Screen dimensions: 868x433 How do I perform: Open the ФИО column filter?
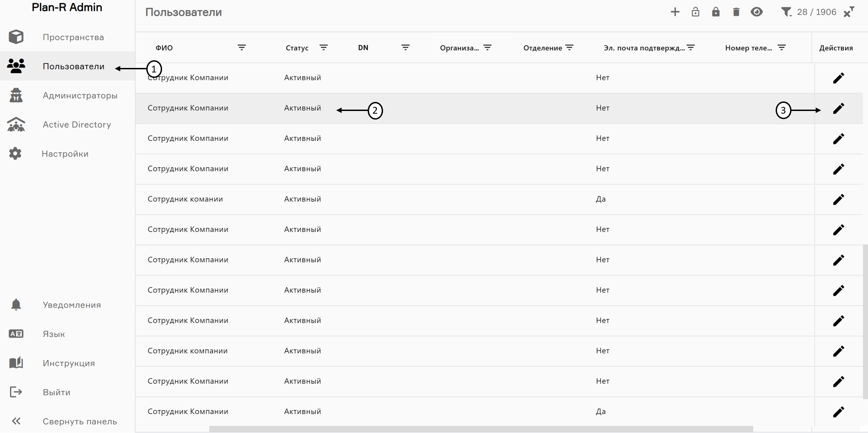[x=241, y=48]
